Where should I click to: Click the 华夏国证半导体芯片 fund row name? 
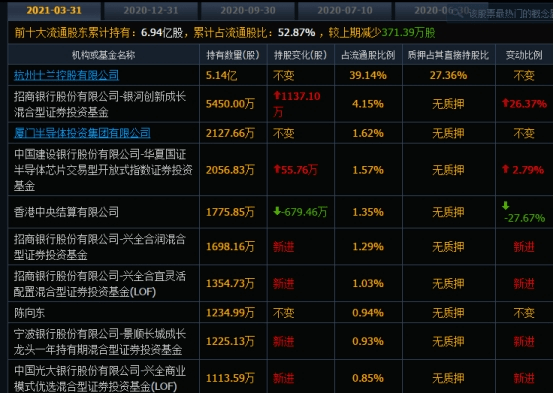(x=103, y=170)
